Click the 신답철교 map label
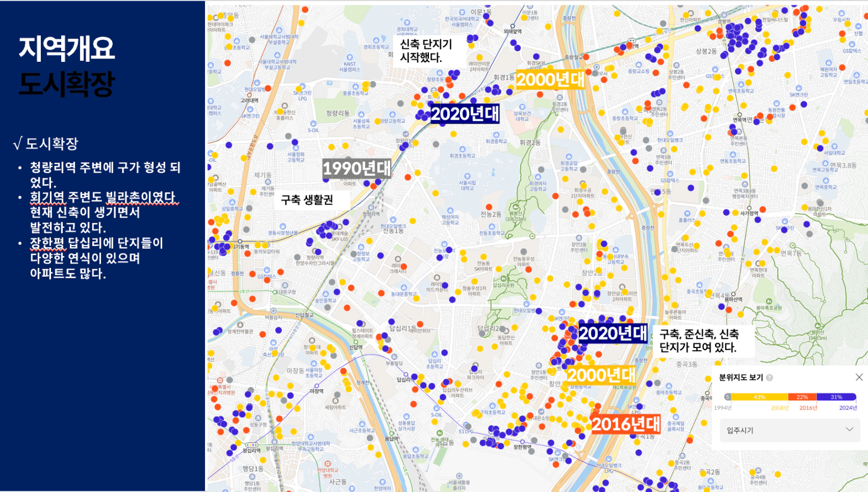 pyautogui.click(x=304, y=315)
